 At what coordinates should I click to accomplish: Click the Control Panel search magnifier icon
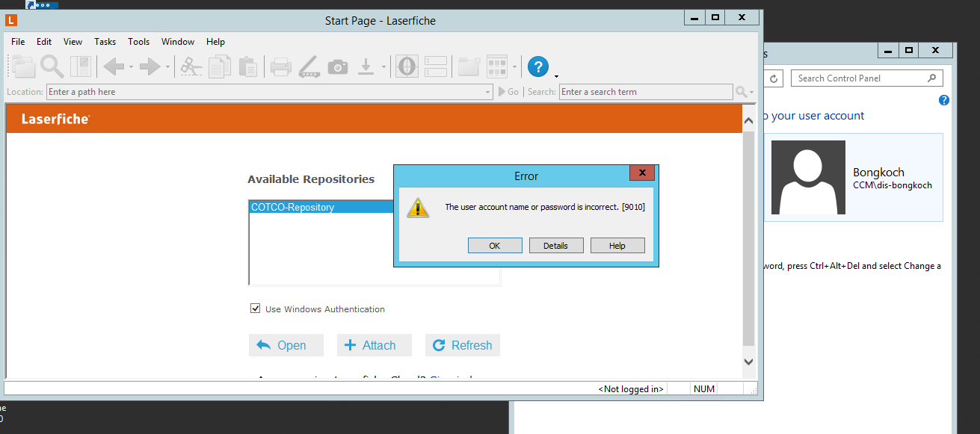pos(931,78)
